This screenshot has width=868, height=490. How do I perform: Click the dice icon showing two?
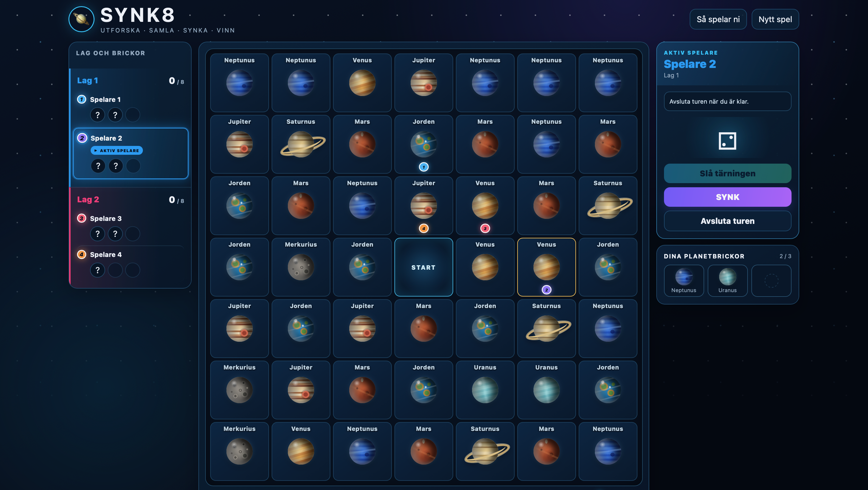(727, 141)
